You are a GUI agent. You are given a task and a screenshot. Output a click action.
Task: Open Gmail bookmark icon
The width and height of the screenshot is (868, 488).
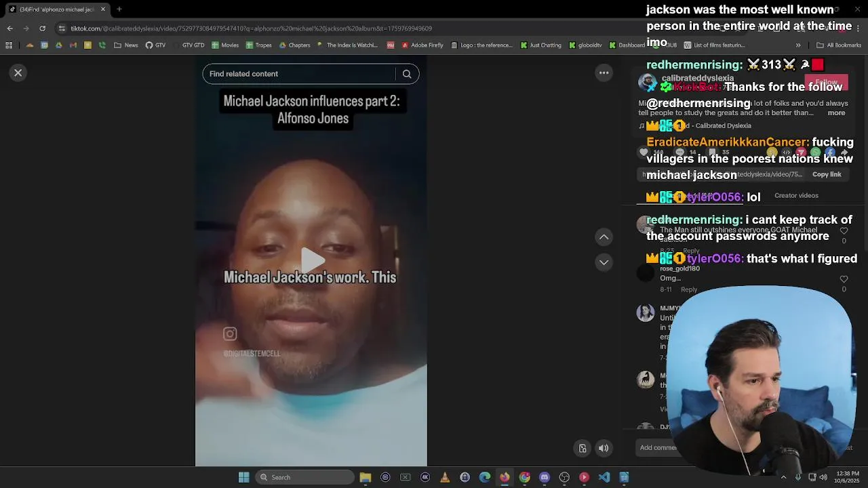click(x=73, y=45)
